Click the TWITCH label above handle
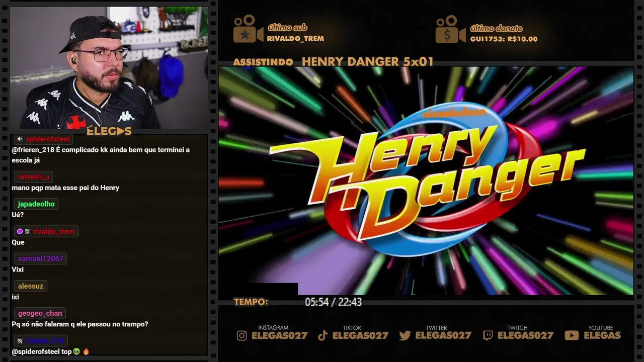This screenshot has width=644, height=362. [517, 328]
